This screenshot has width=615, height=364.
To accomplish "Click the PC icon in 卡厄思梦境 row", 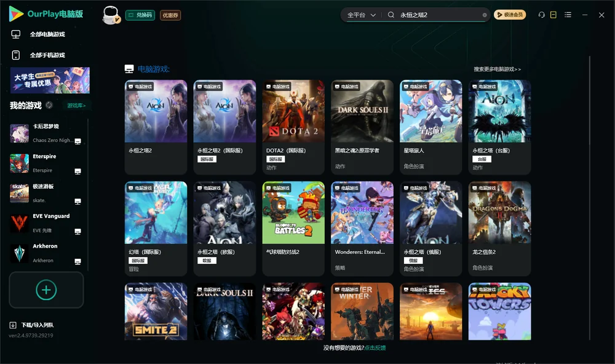I will [77, 141].
